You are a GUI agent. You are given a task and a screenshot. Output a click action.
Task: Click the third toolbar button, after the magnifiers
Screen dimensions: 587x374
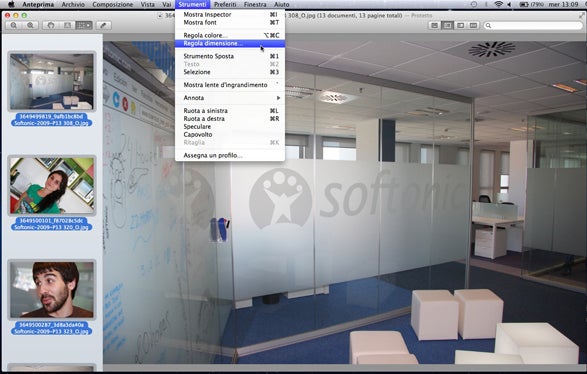click(x=51, y=25)
